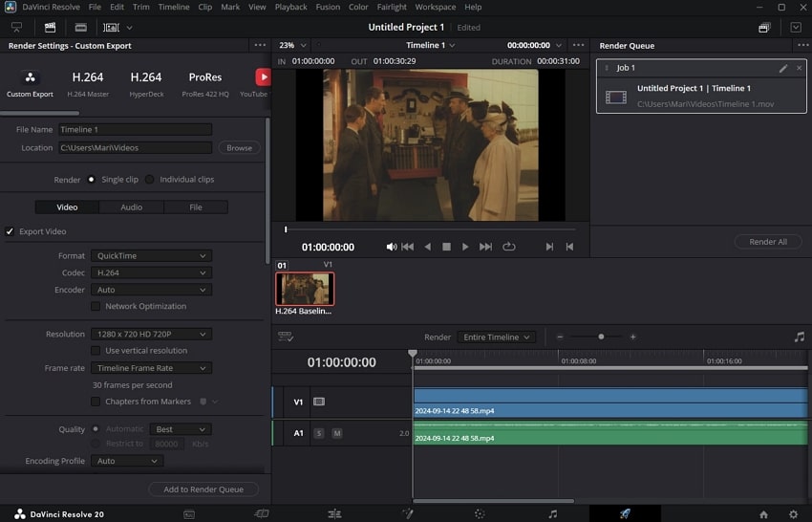Image resolution: width=812 pixels, height=522 pixels.
Task: Click timeline zoom slider handle
Action: pyautogui.click(x=601, y=337)
